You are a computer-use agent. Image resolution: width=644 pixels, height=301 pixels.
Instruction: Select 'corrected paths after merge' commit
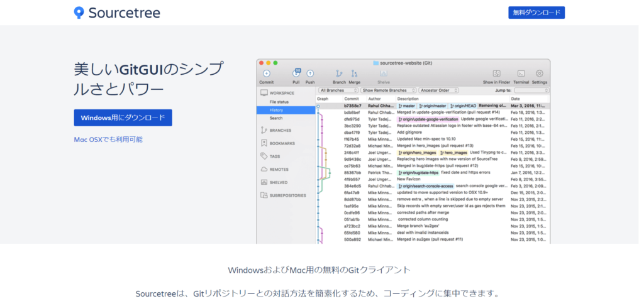(x=433, y=213)
